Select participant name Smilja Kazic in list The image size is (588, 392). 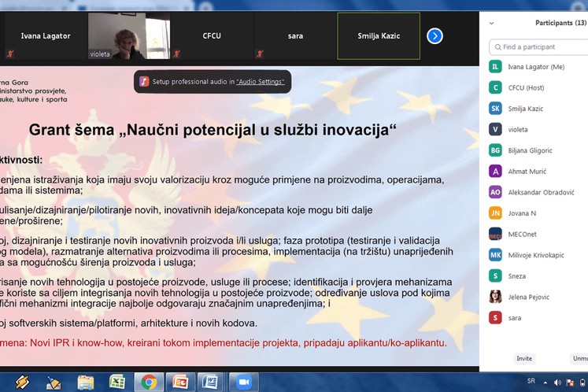525,109
